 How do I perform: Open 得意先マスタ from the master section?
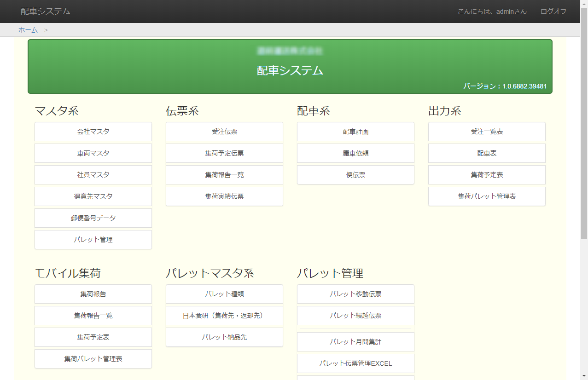coord(93,196)
